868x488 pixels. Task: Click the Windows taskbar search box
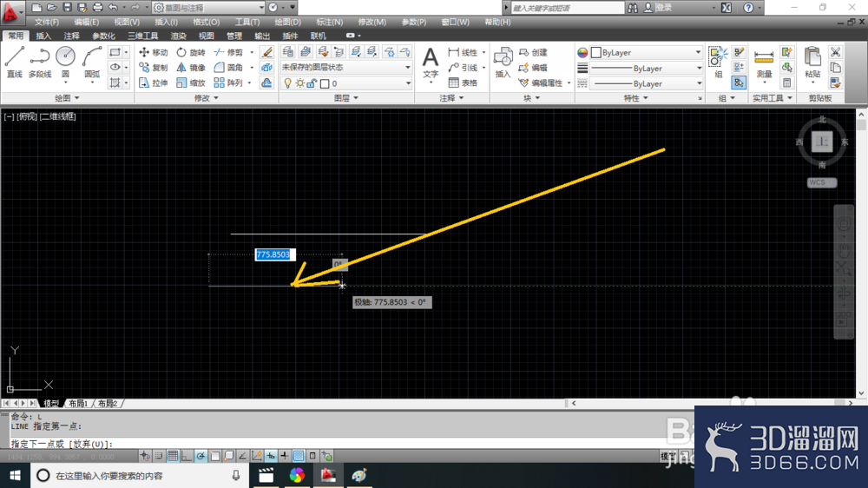tap(137, 475)
